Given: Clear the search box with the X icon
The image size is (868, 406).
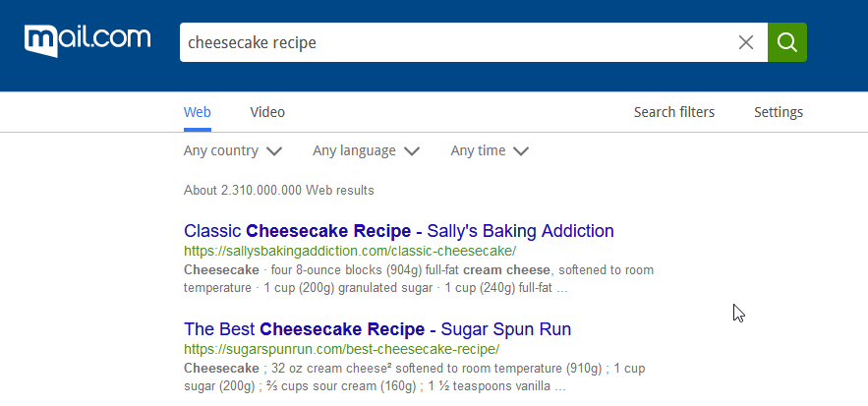Looking at the screenshot, I should [x=746, y=42].
